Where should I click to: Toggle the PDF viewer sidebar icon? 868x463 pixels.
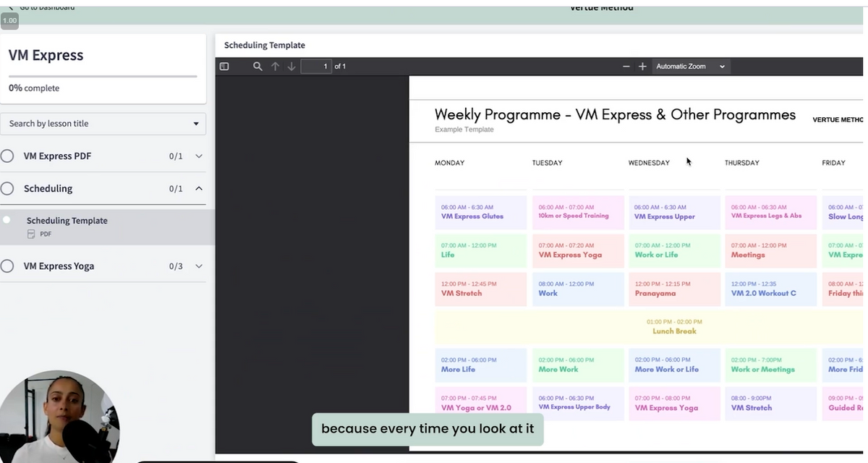pos(224,67)
